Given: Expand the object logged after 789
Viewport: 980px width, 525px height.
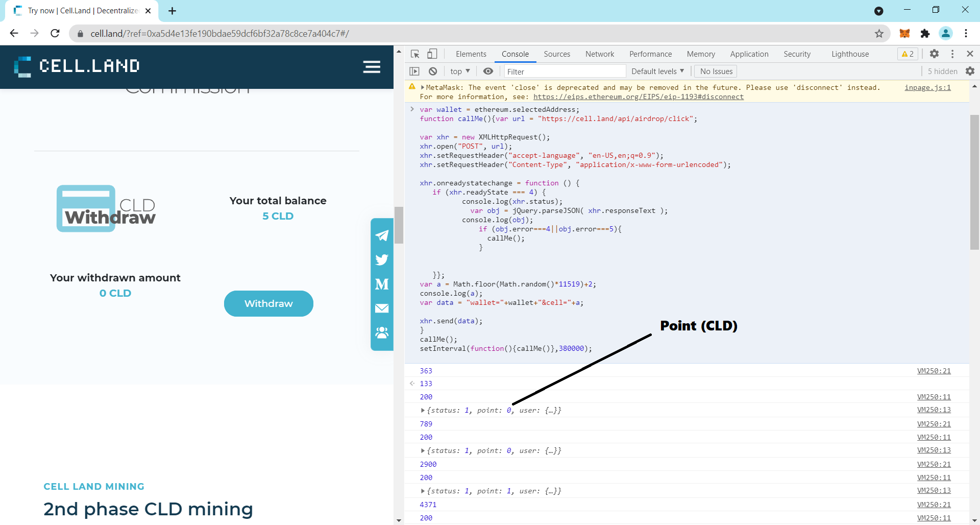Looking at the screenshot, I should pos(423,450).
